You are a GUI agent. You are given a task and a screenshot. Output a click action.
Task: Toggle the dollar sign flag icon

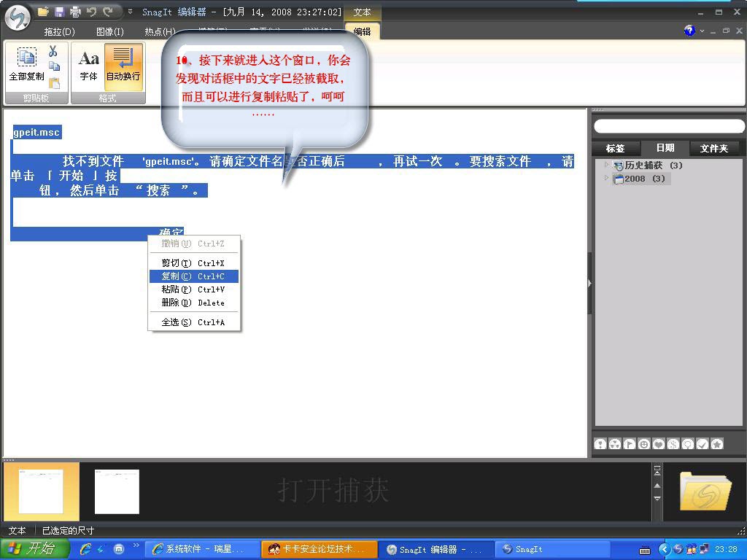click(x=673, y=444)
